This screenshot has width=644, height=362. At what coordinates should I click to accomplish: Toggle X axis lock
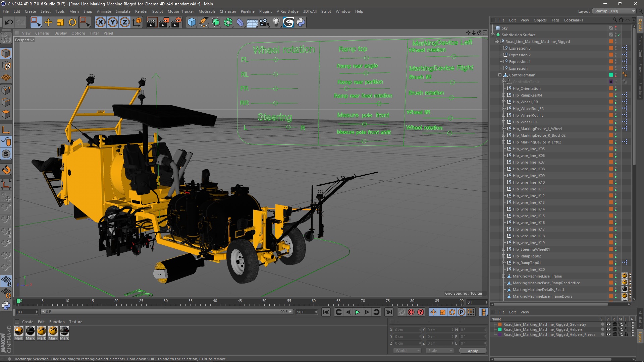(x=100, y=22)
